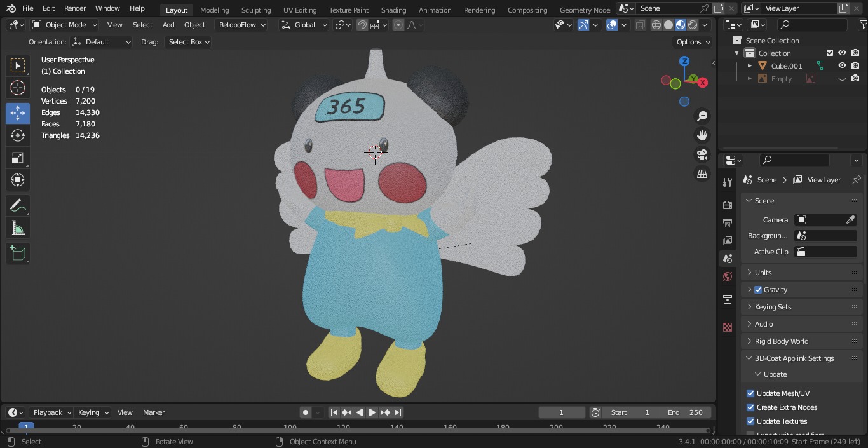The image size is (868, 448).
Task: Open the Global orientation dropdown
Action: [x=304, y=25]
